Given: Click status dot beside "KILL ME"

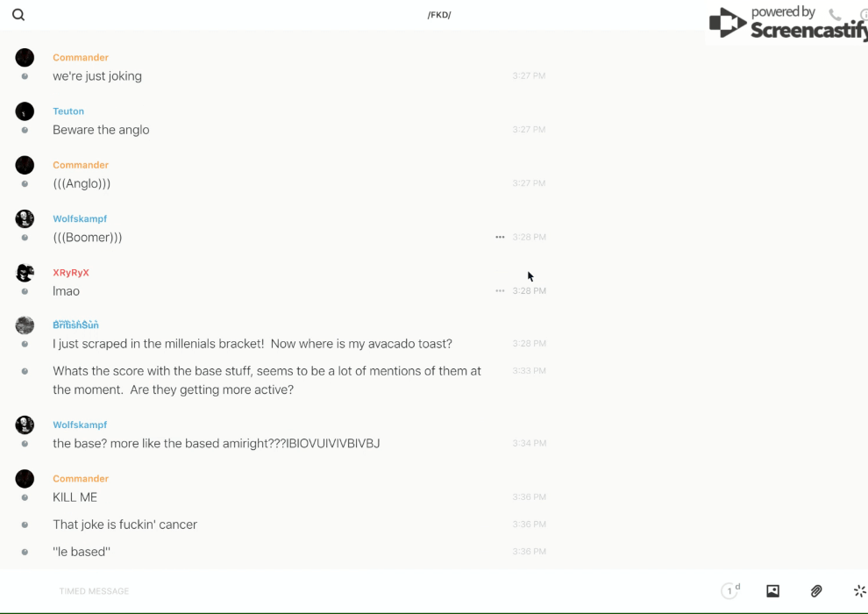Looking at the screenshot, I should tap(25, 497).
